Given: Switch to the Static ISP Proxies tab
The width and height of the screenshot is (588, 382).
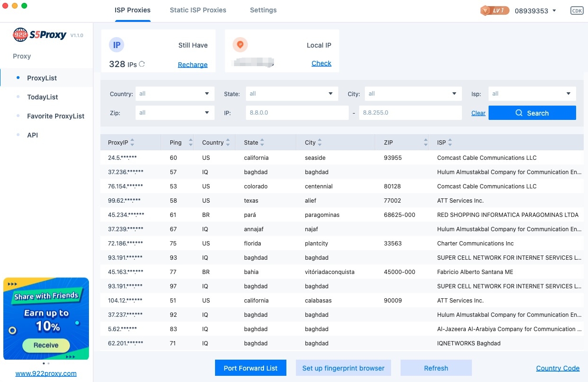Looking at the screenshot, I should (198, 10).
